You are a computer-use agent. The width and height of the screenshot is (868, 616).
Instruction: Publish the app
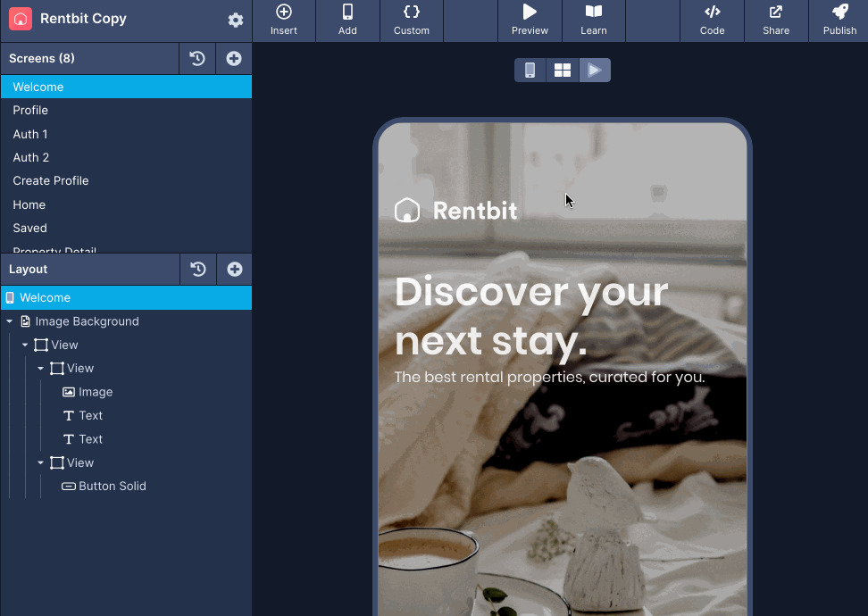pyautogui.click(x=839, y=21)
